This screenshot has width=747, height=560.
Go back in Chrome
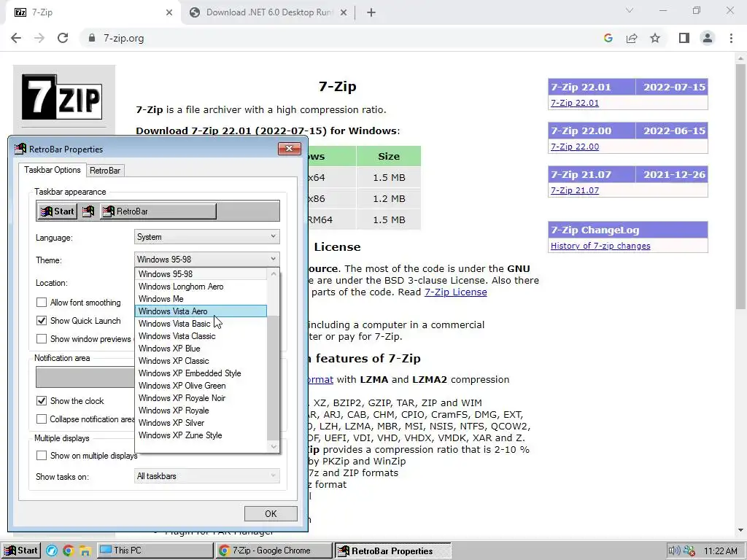16,38
